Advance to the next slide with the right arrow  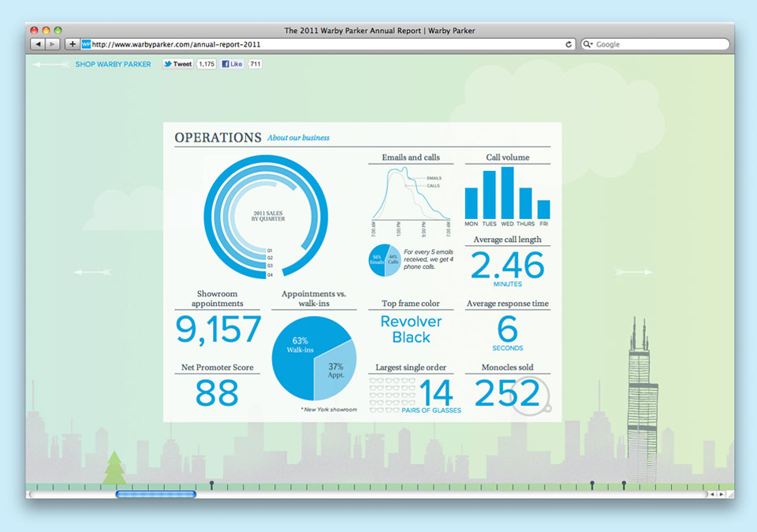(633, 272)
